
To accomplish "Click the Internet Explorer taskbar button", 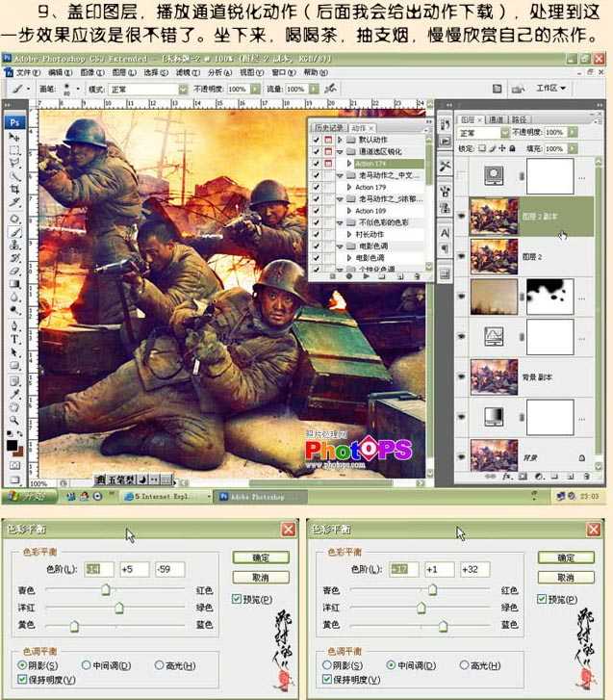I will tap(166, 497).
